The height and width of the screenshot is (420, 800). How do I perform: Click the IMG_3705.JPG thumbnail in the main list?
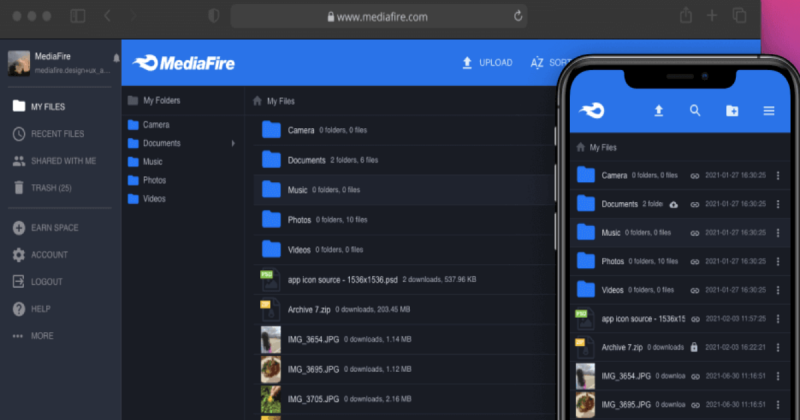[271, 399]
